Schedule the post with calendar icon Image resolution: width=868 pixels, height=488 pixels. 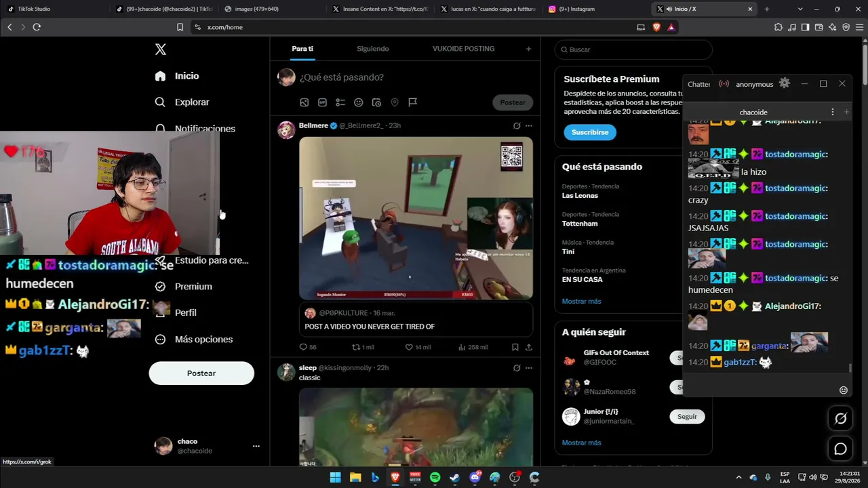coord(376,102)
